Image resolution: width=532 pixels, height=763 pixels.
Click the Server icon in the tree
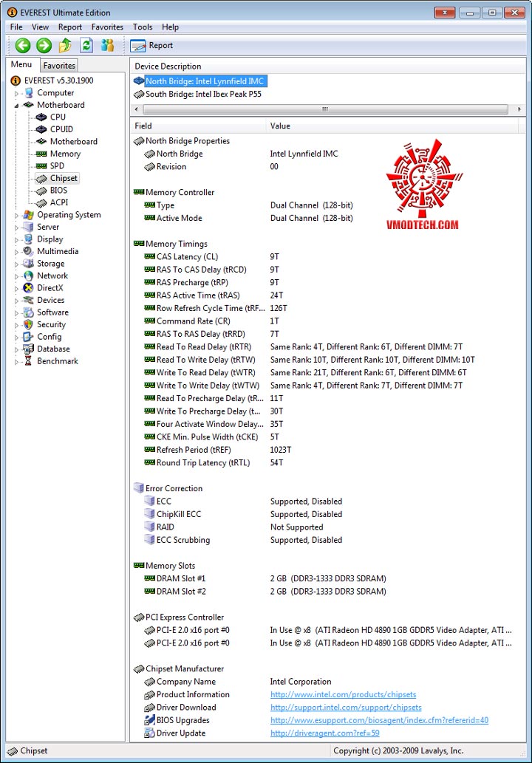point(28,227)
